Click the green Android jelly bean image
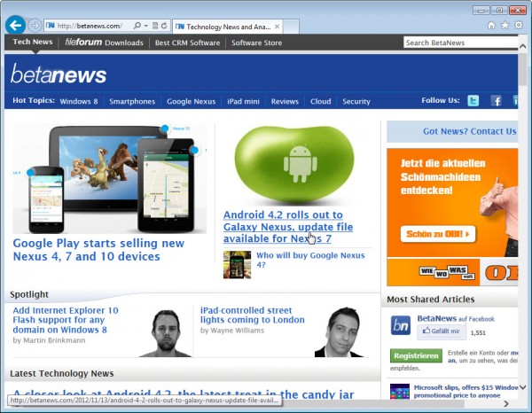The height and width of the screenshot is (413, 532). click(x=294, y=165)
